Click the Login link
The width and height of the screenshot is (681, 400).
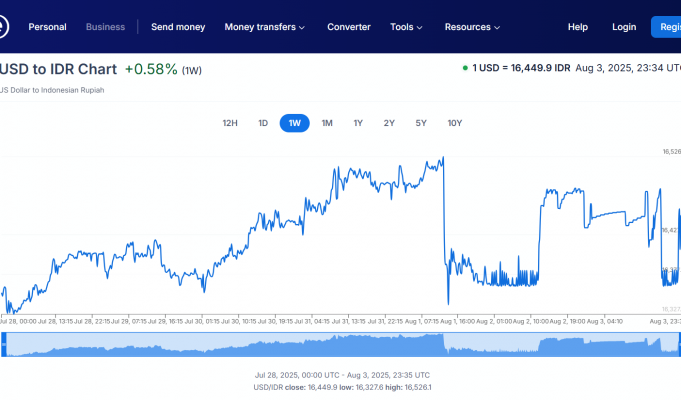(624, 27)
